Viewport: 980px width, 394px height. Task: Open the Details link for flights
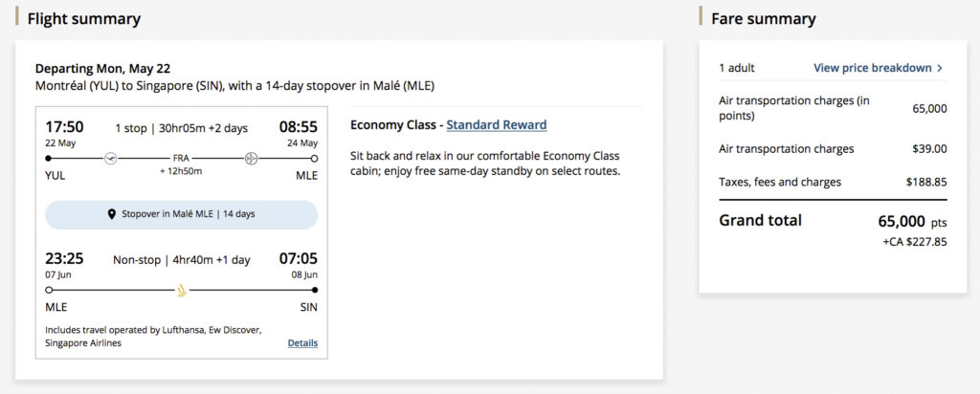tap(302, 343)
